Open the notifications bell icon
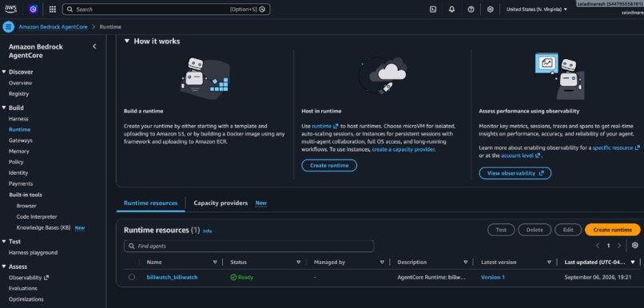This screenshot has height=308, width=644. point(451,9)
